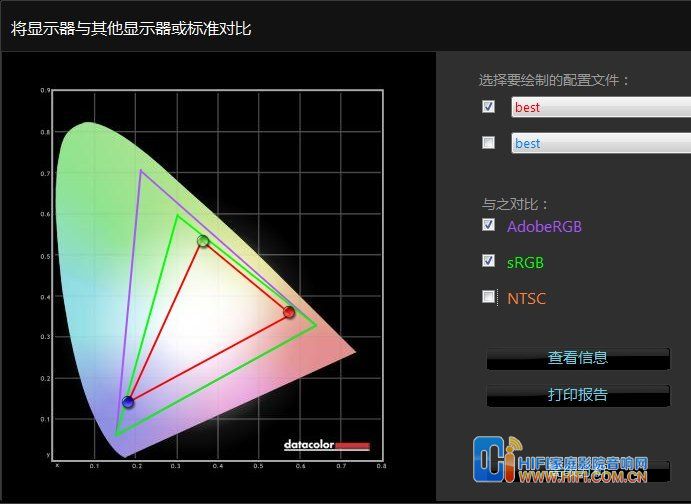This screenshot has height=504, width=691.
Task: Toggle the AdobeRGB comparison checkbox
Action: [x=488, y=225]
